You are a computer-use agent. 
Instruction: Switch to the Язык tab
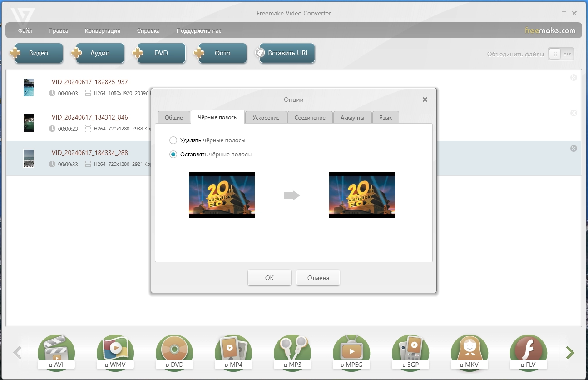385,117
